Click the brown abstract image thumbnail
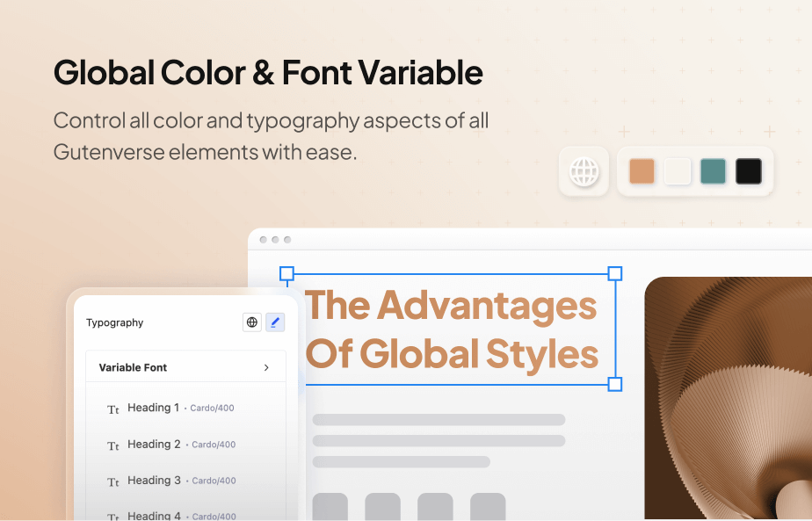Screen dimensions: 812x521 728,398
